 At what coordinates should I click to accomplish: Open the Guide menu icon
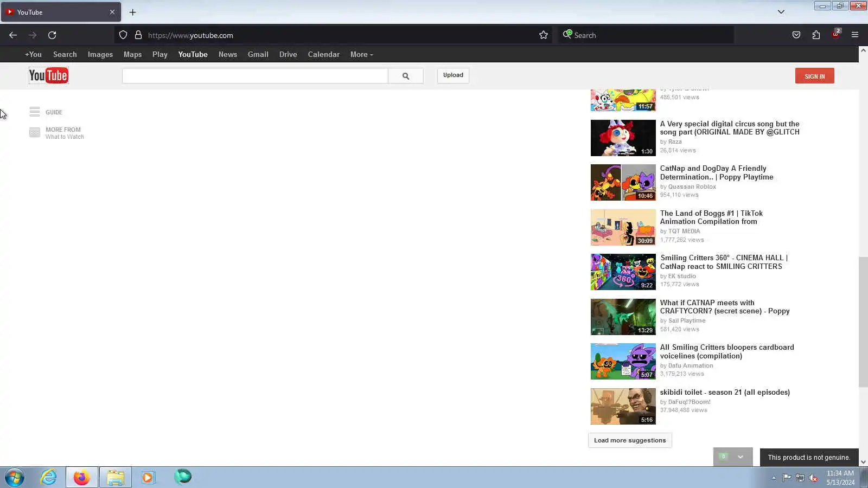(x=35, y=112)
